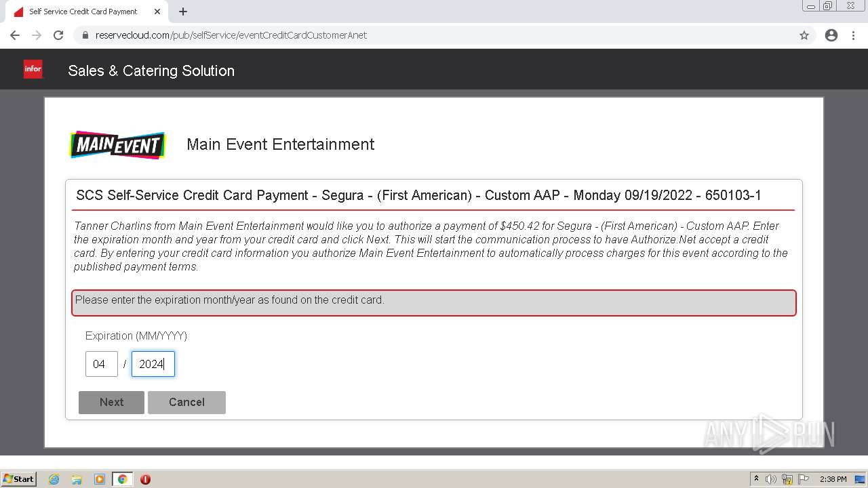
Task: Open a new browser tab
Action: click(183, 12)
